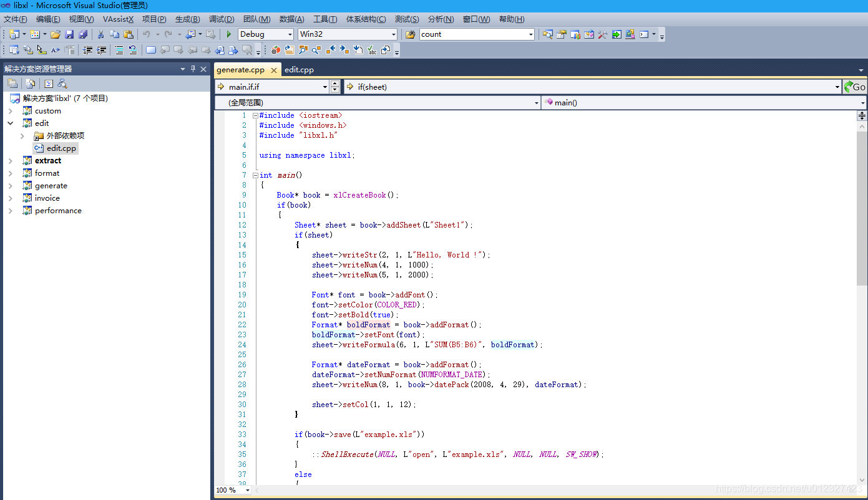The image size is (868, 500).
Task: Click the Undo arrow icon
Action: [x=147, y=34]
